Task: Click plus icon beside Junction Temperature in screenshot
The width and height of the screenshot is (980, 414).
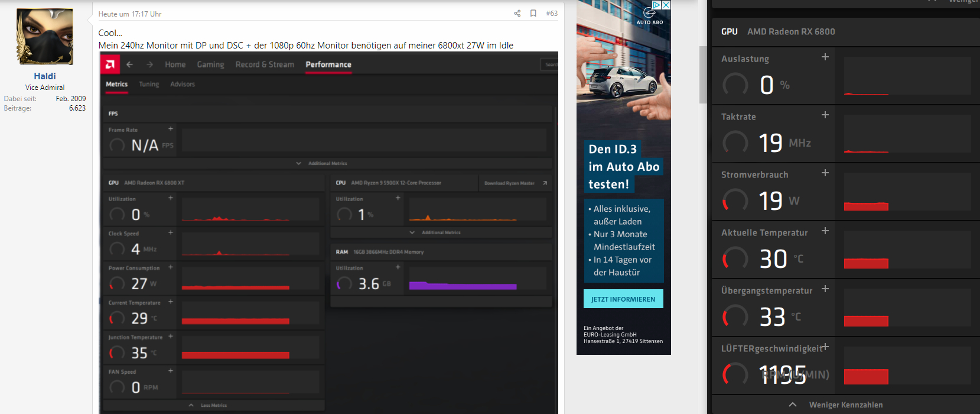Action: 171,336
